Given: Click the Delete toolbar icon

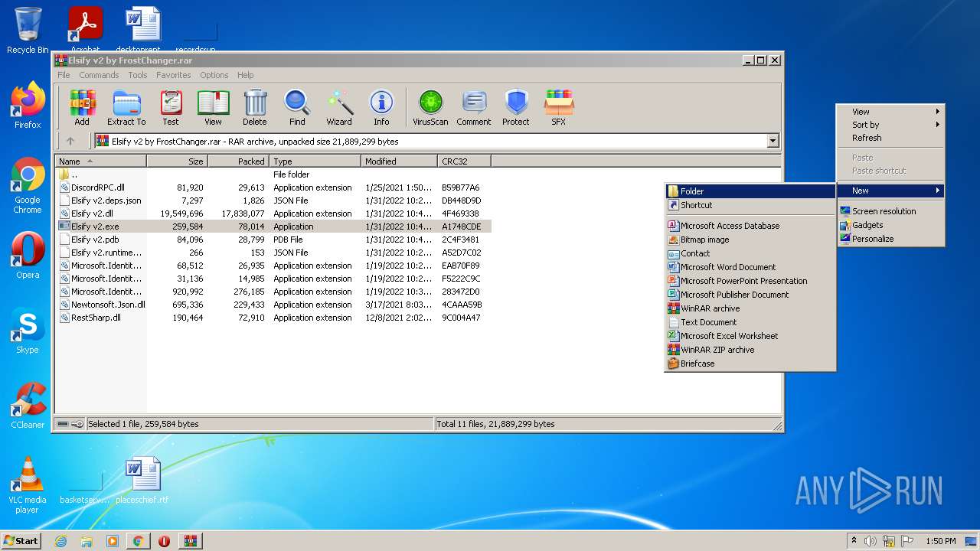Looking at the screenshot, I should (x=255, y=108).
